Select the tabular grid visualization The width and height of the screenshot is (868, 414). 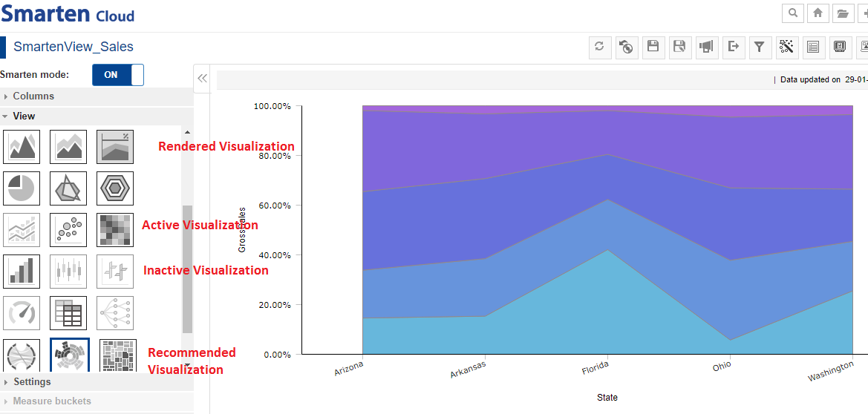68,313
